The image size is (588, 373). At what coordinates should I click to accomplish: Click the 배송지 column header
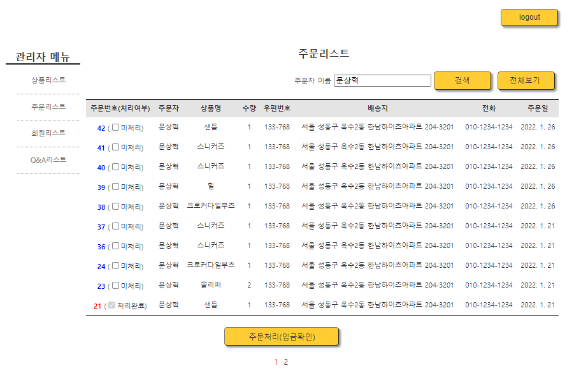[x=378, y=108]
